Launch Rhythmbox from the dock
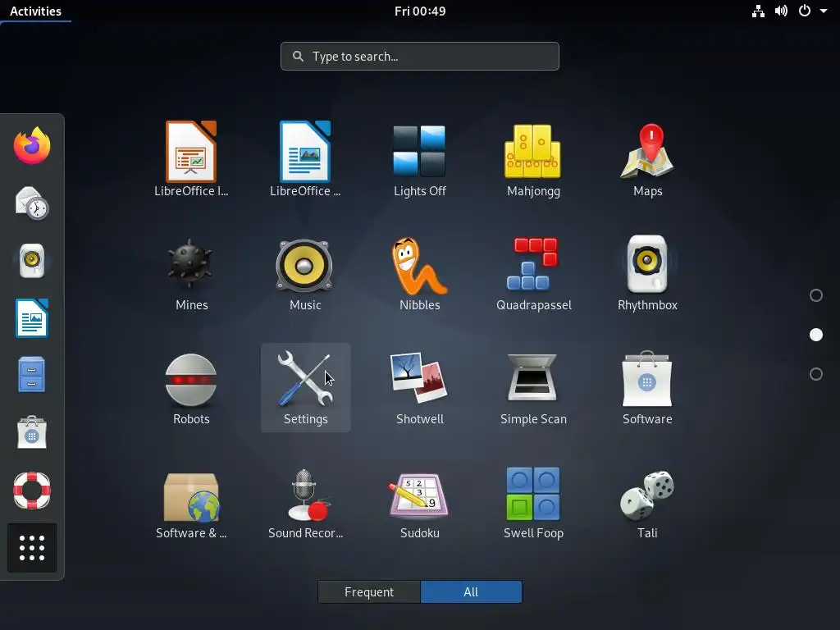This screenshot has width=840, height=630. (32, 261)
